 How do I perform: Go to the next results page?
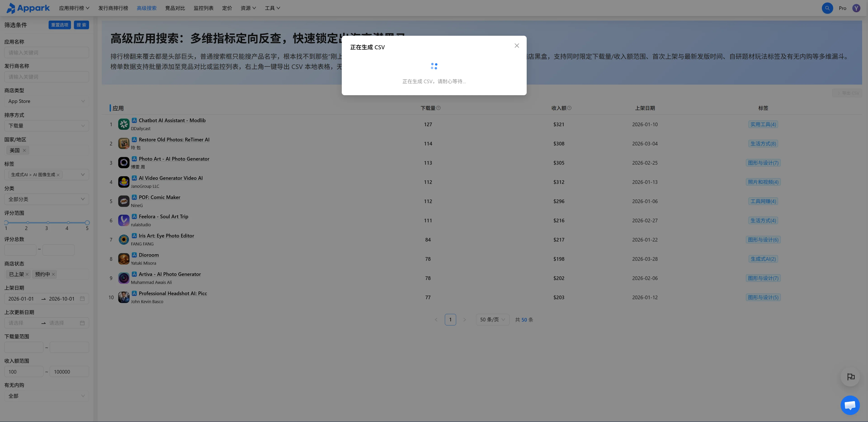[464, 320]
